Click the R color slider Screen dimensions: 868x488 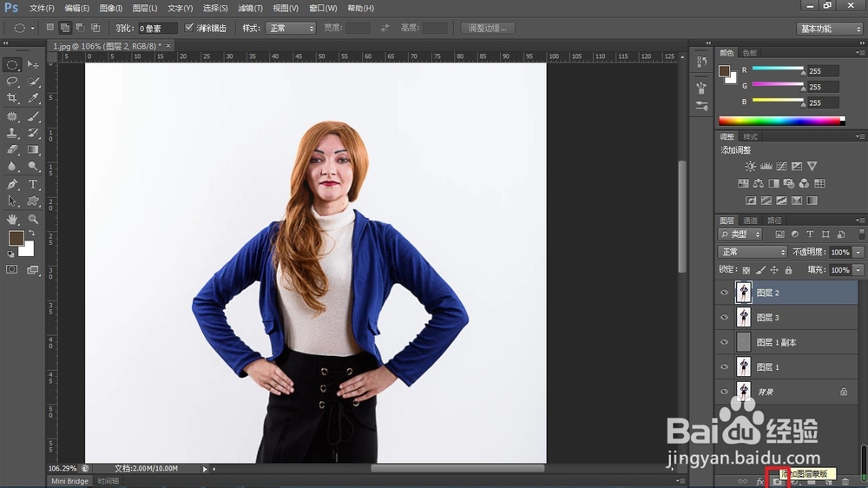778,69
